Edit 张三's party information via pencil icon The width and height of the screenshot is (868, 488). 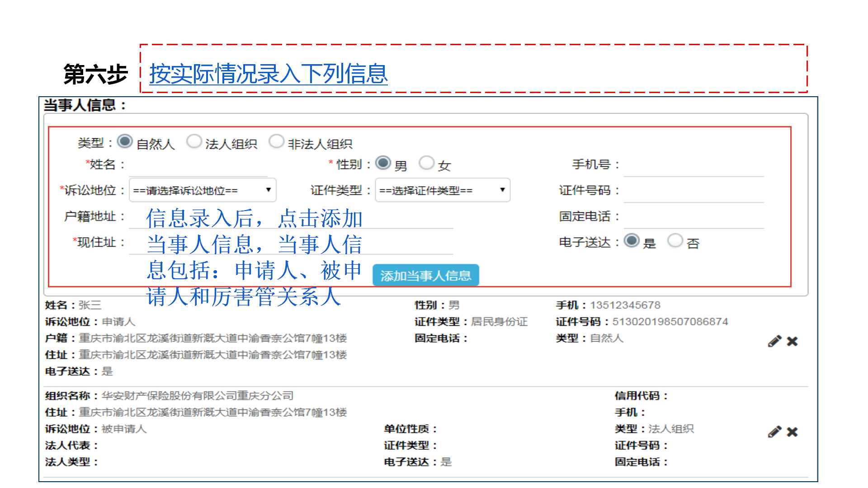tap(775, 342)
